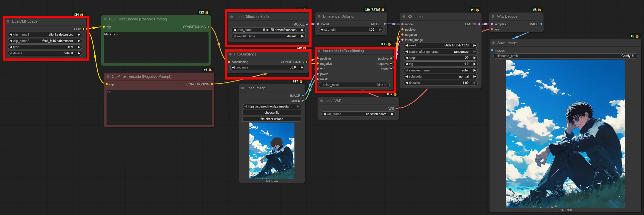Collapse the DualCLIPLoader node via its dot
This screenshot has width=644, height=215.
click(x=8, y=22)
